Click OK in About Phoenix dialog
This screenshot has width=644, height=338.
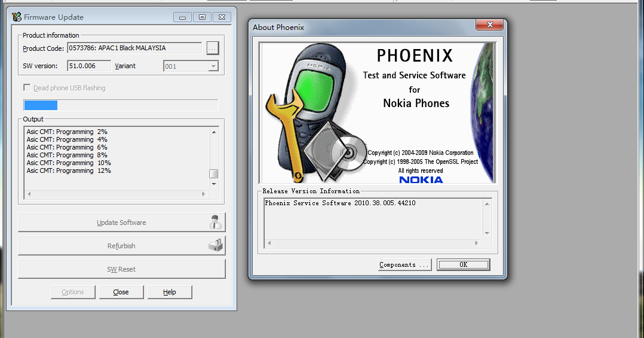[464, 265]
